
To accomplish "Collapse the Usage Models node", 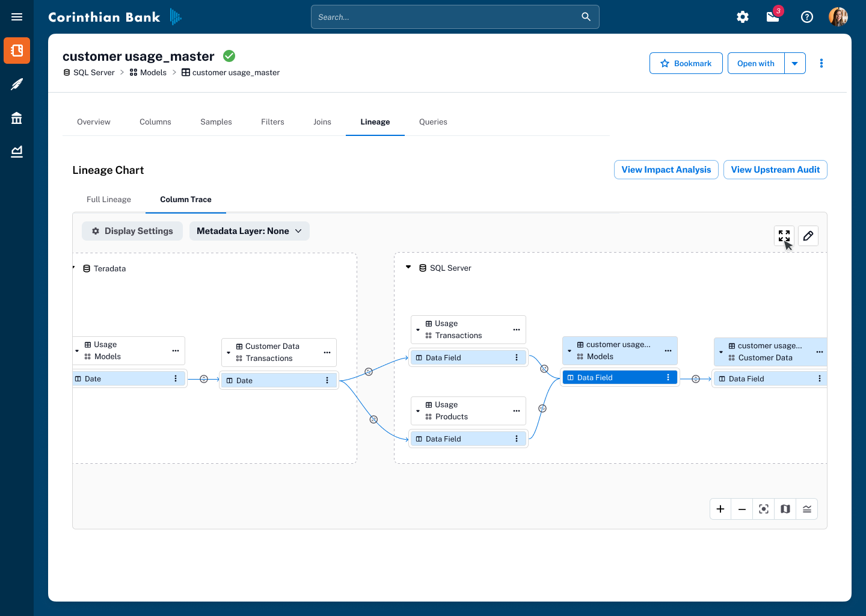I will tap(77, 351).
